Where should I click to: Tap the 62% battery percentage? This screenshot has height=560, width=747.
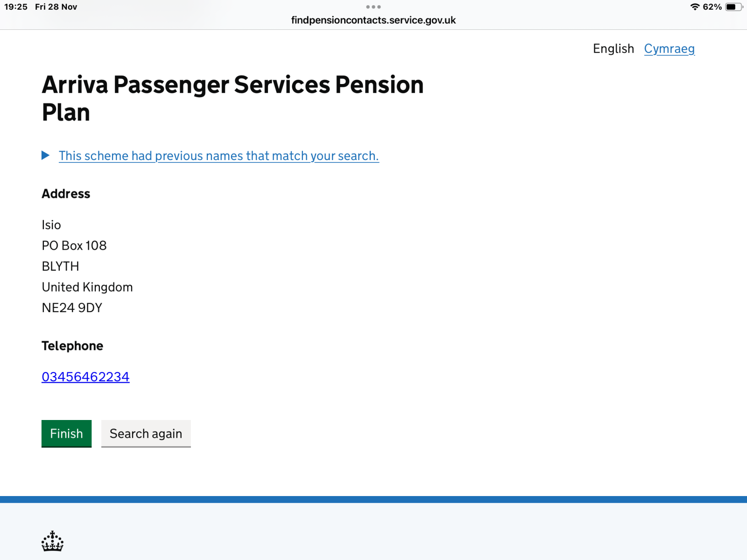click(x=712, y=7)
